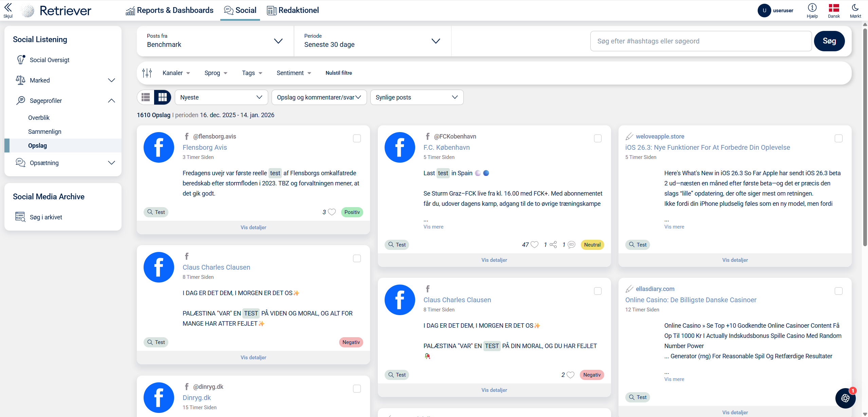Open the Nyeste sorting dropdown
Viewport: 868px width, 417px height.
click(221, 97)
